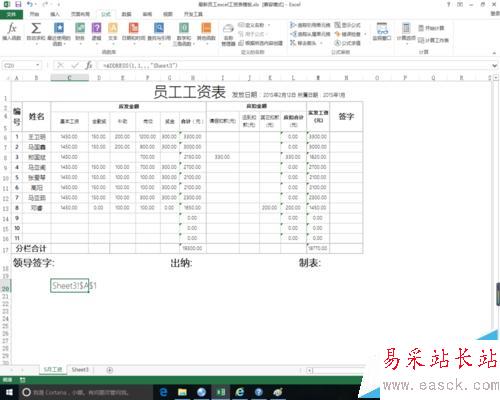The height and width of the screenshot is (400, 500).
Task: Switch to the Page Layout ribbon tab
Action: (x=80, y=14)
